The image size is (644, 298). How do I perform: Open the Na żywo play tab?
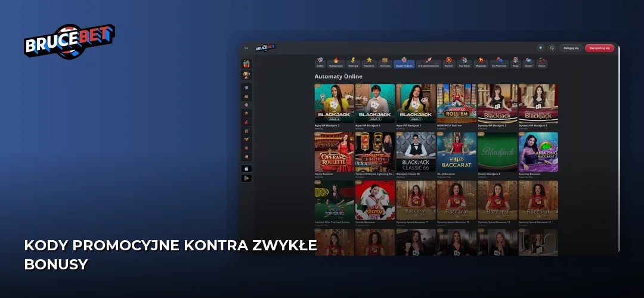(449, 63)
